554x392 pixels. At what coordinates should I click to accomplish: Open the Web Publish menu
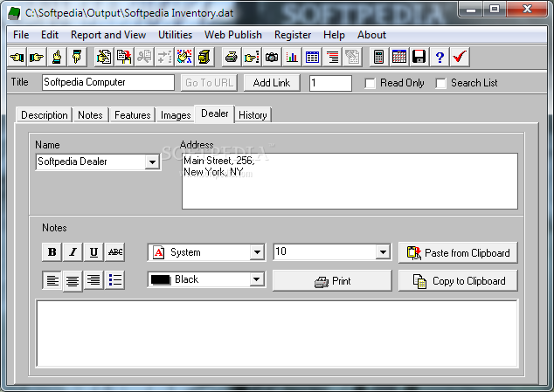pos(232,35)
